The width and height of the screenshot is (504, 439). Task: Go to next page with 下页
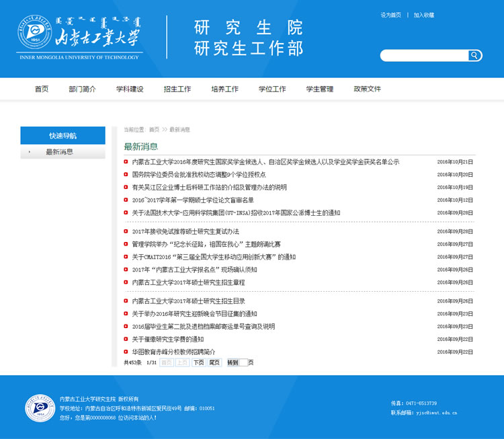tap(198, 362)
